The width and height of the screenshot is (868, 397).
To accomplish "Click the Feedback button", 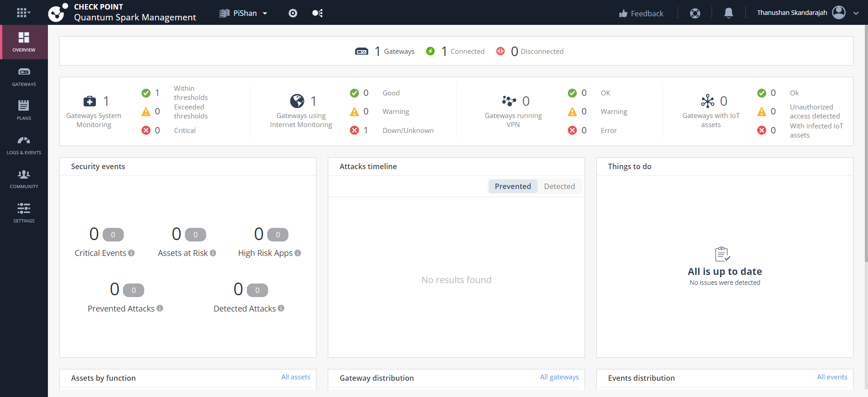I will pyautogui.click(x=641, y=14).
